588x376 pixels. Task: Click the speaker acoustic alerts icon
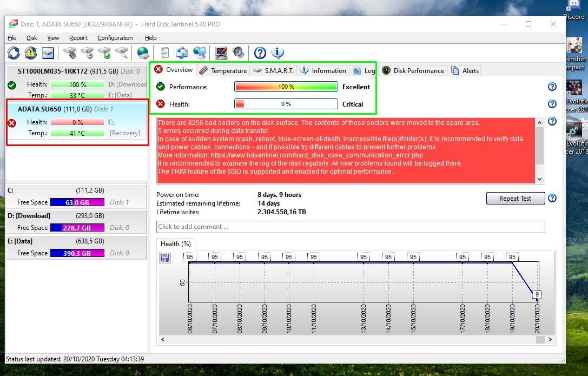click(237, 52)
